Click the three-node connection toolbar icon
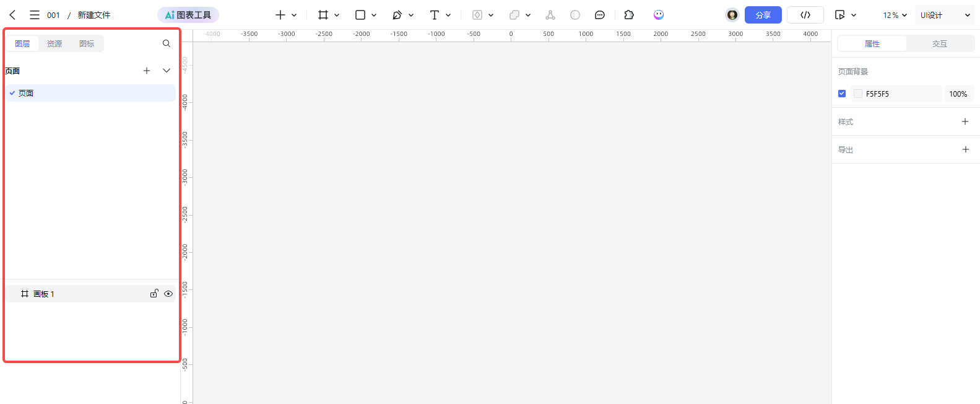980x404 pixels. (550, 15)
